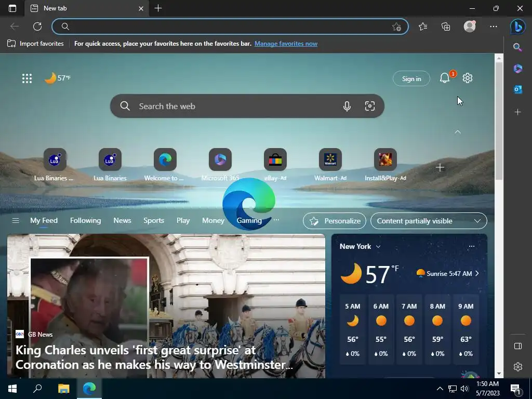Switch to the Following tab
The height and width of the screenshot is (399, 532).
(x=86, y=220)
